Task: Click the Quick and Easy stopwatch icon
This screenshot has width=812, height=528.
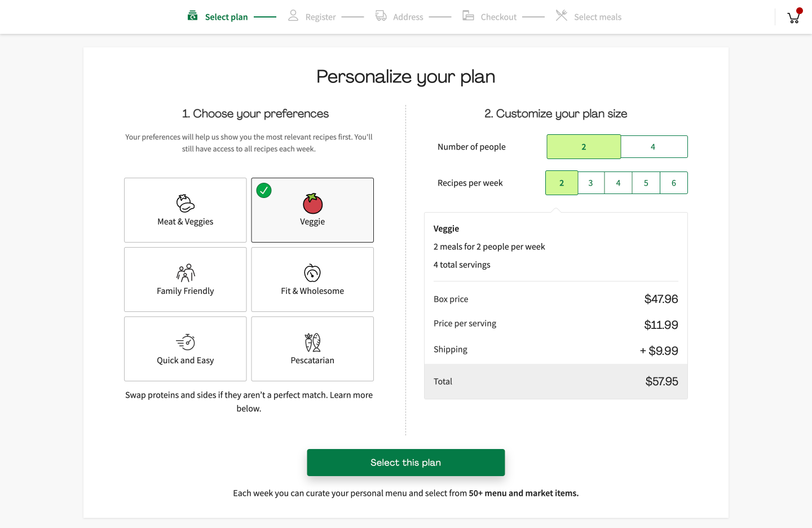Action: click(185, 342)
